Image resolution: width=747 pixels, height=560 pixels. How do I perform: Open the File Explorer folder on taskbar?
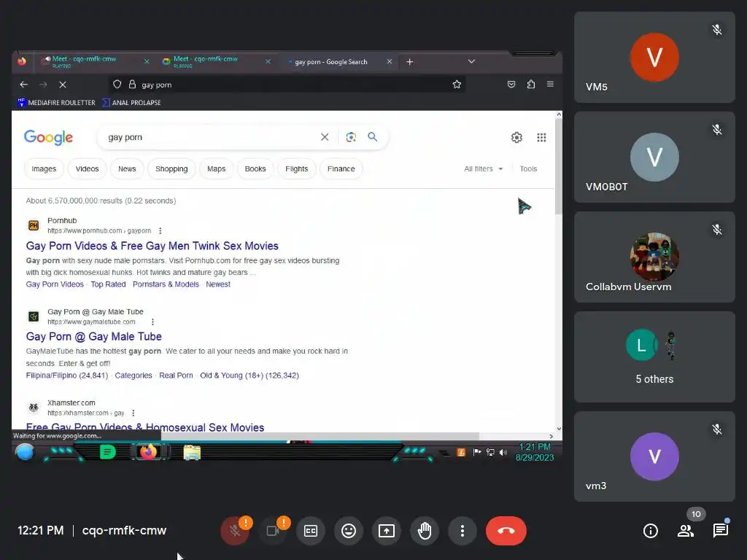click(192, 452)
